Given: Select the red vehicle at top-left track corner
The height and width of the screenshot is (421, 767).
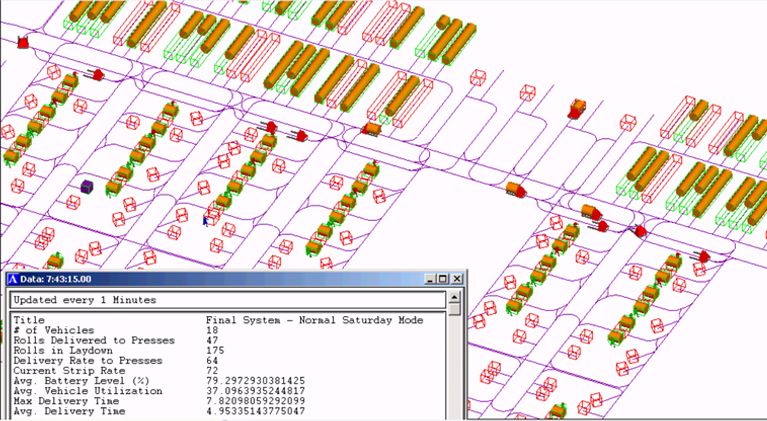Looking at the screenshot, I should coord(22,42).
